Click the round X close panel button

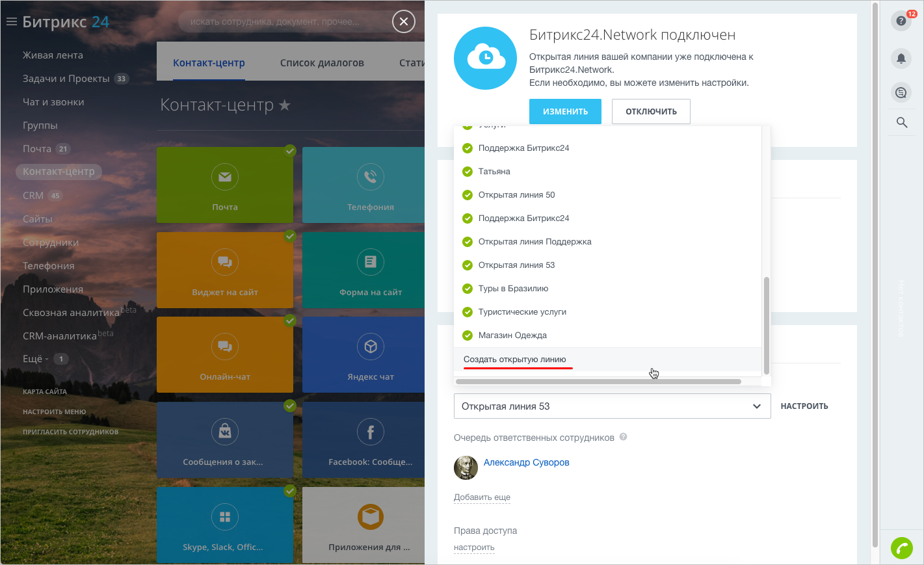403,21
